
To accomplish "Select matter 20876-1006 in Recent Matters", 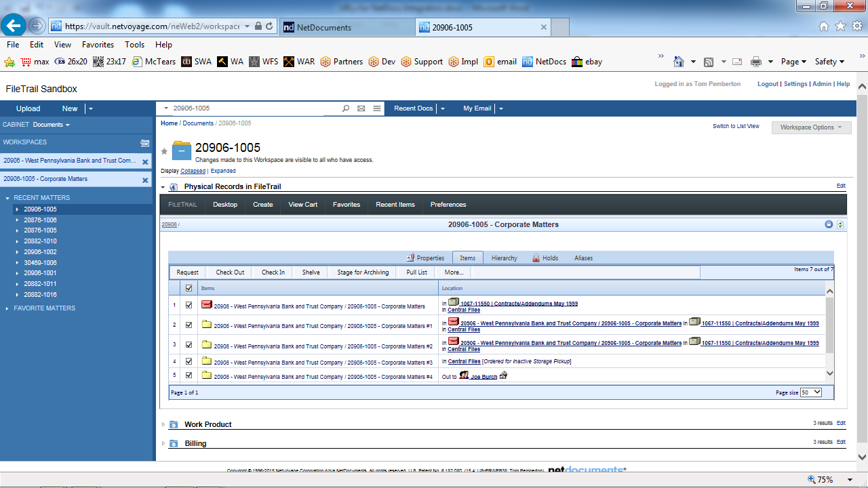I will (x=40, y=220).
